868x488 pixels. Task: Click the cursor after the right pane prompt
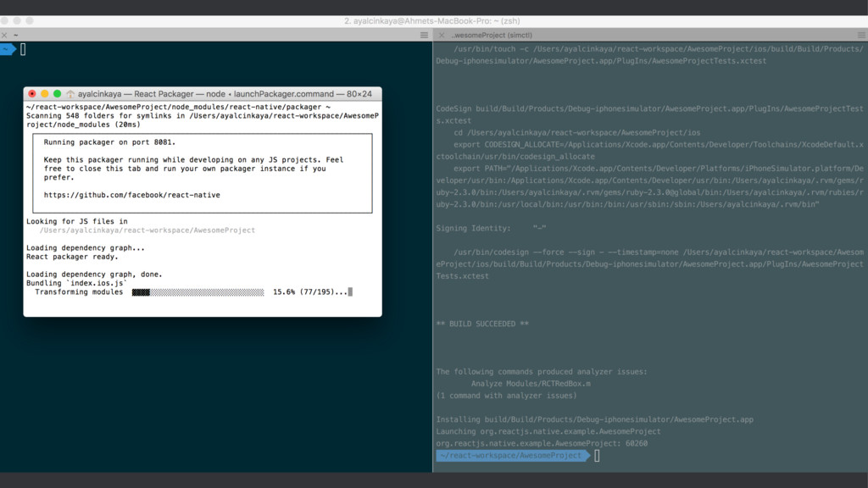point(597,455)
